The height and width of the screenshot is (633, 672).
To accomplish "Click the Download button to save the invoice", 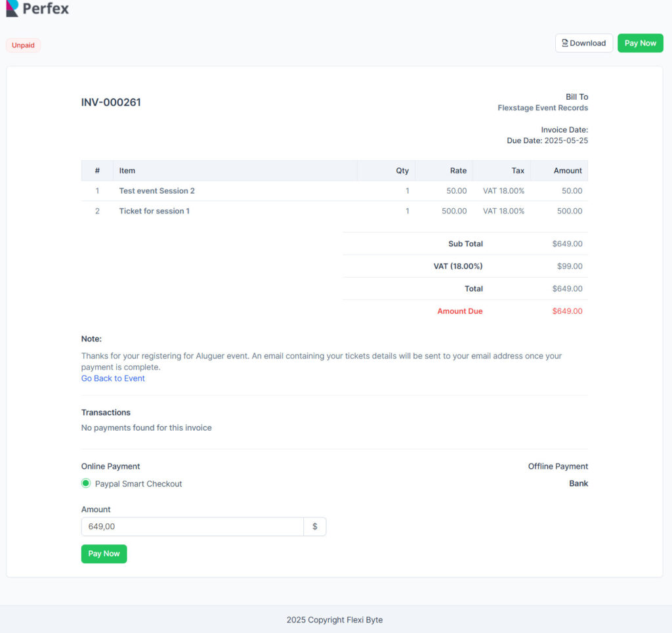I will [x=583, y=43].
